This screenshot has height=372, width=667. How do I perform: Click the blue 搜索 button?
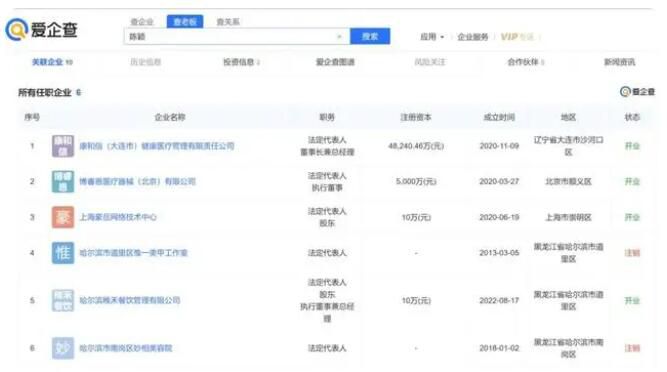click(370, 37)
